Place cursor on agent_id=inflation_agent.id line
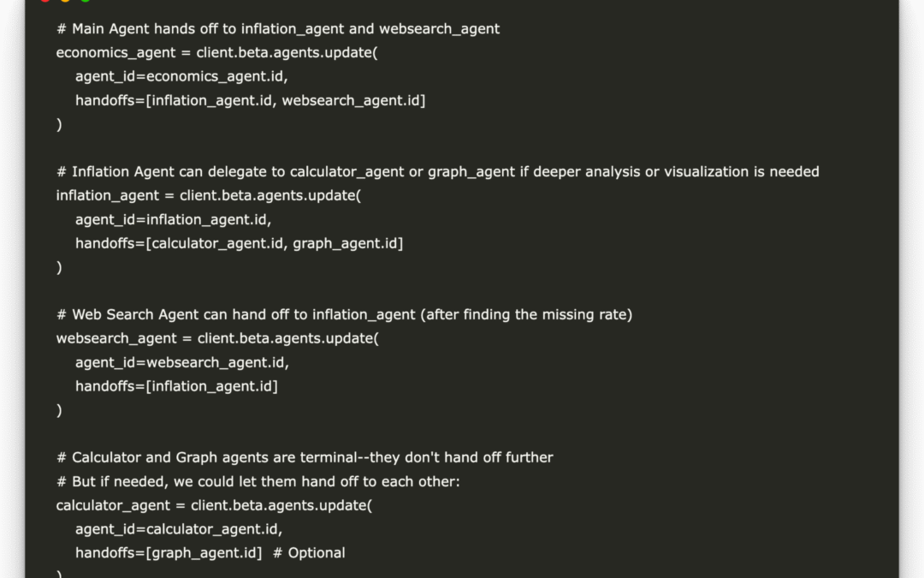 [173, 219]
